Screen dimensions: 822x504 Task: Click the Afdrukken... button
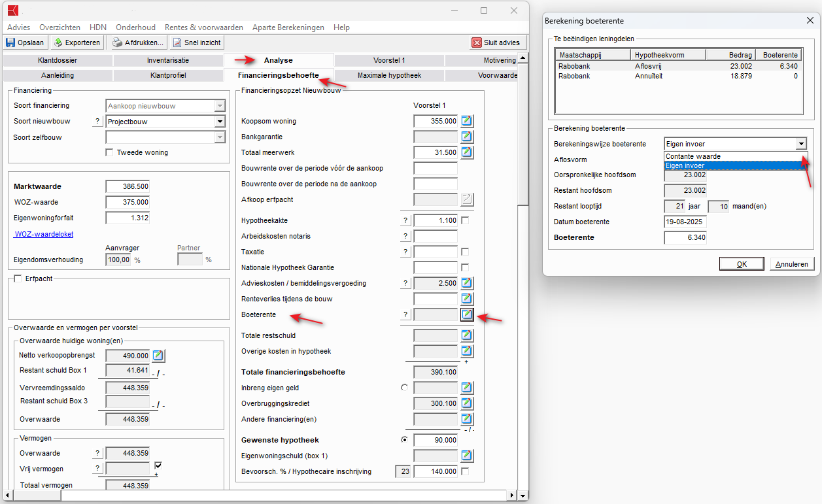[x=137, y=42]
